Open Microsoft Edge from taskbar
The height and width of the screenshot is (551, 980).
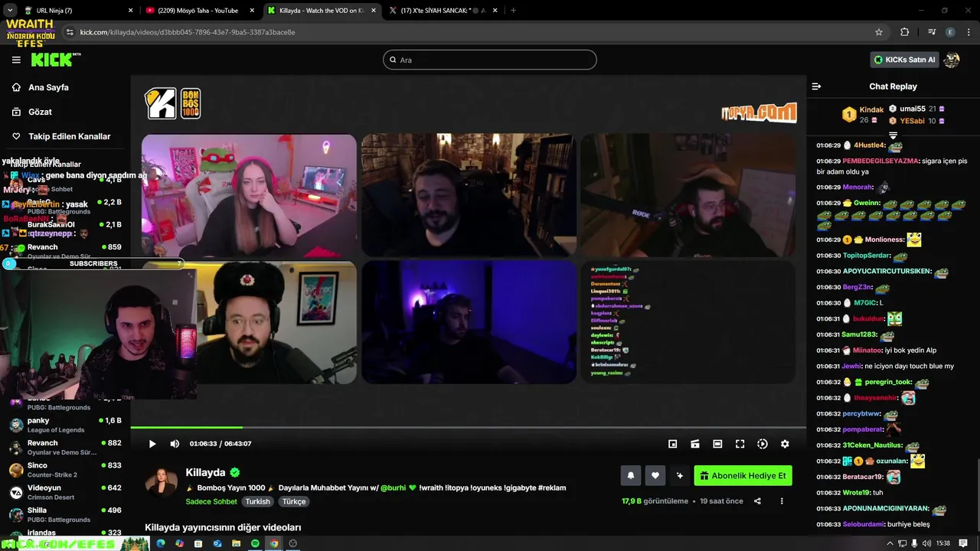point(161,543)
